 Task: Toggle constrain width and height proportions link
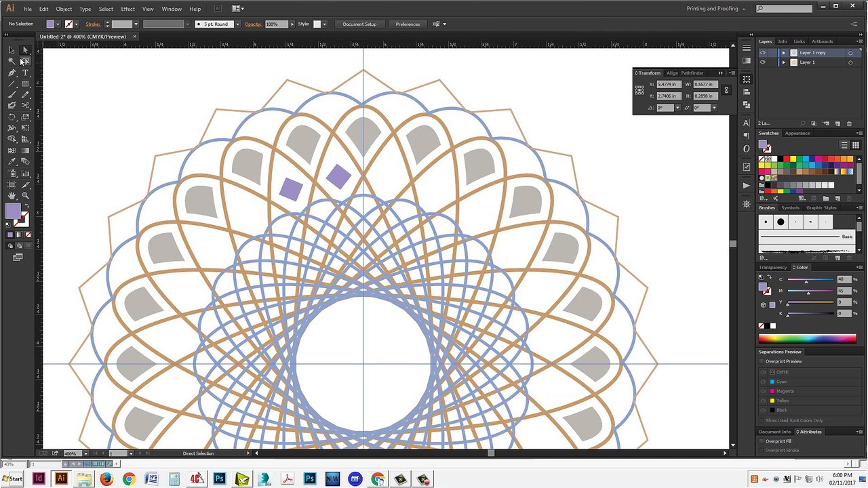click(726, 90)
